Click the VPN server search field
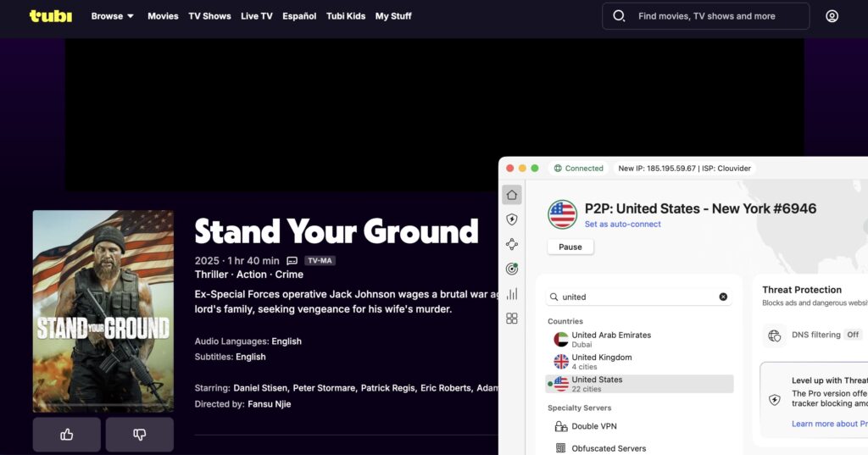This screenshot has height=455, width=868. pyautogui.click(x=638, y=297)
